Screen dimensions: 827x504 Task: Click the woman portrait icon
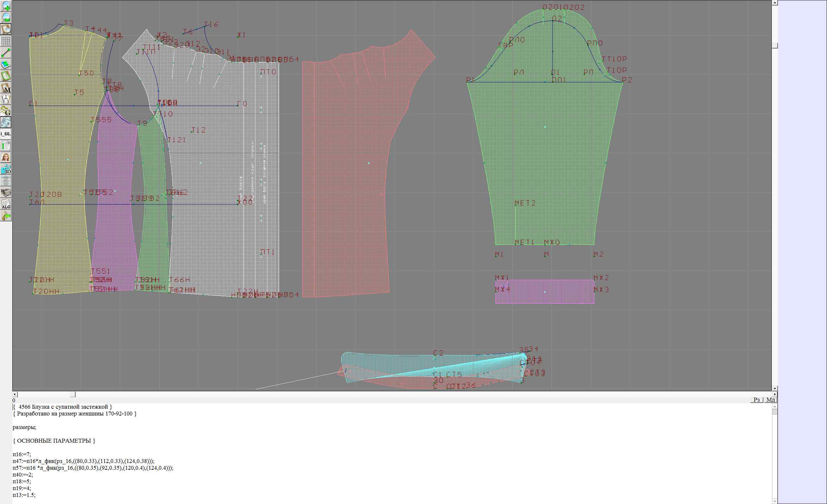pyautogui.click(x=6, y=157)
